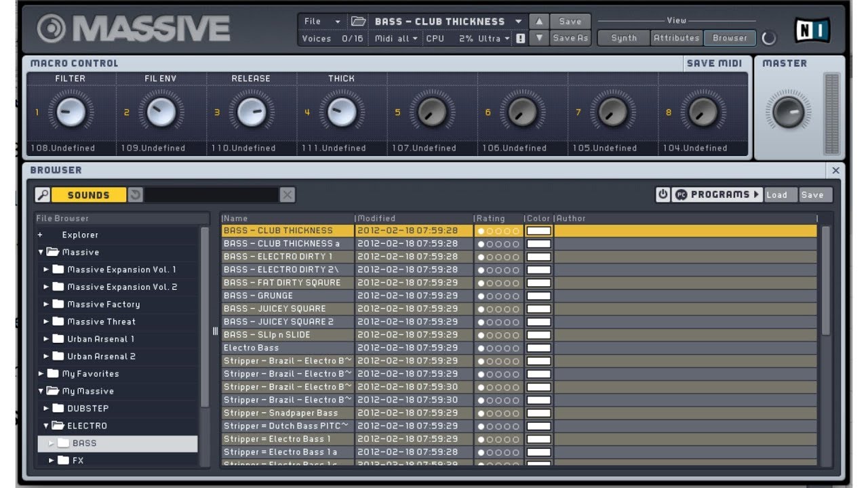Open the preset name dropdown arrow
This screenshot has width=868, height=488.
point(519,22)
